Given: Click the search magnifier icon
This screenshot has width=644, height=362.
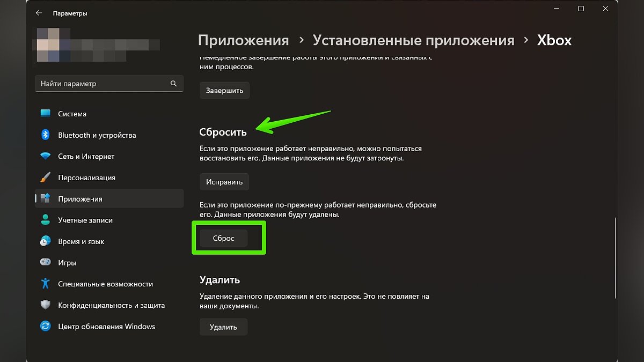Looking at the screenshot, I should click(173, 84).
